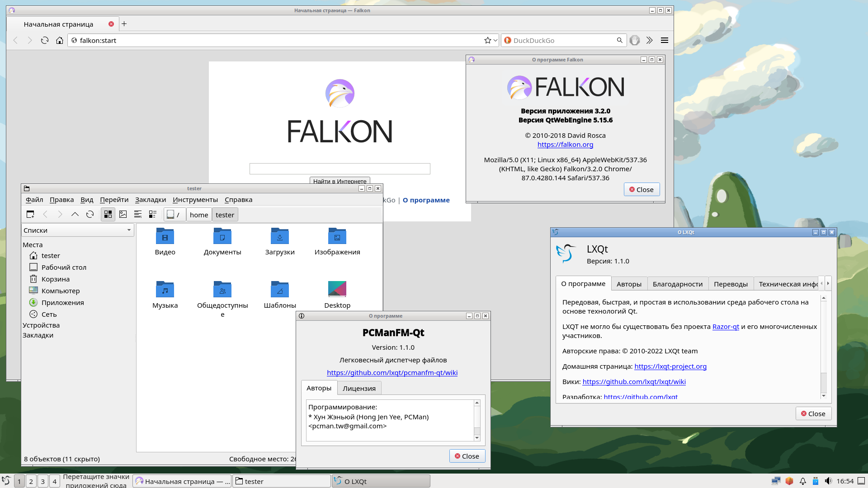Open the Razor-qt link
Image resolution: width=868 pixels, height=488 pixels.
[726, 327]
